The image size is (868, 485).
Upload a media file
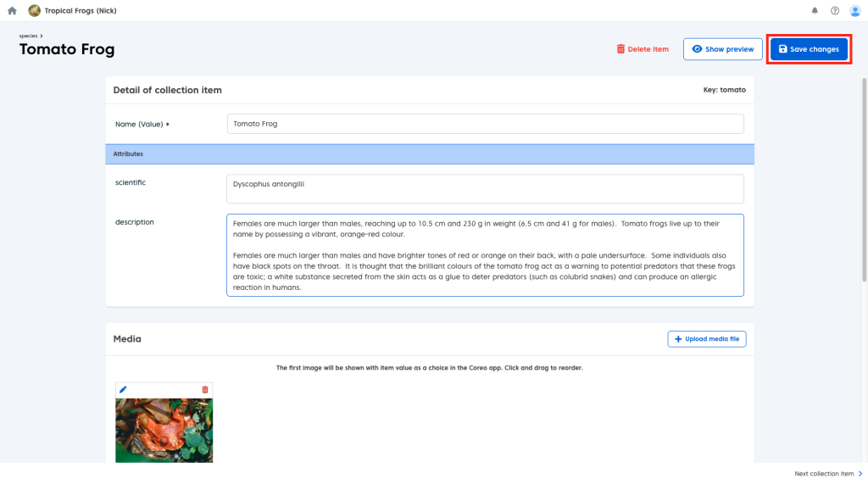point(706,339)
